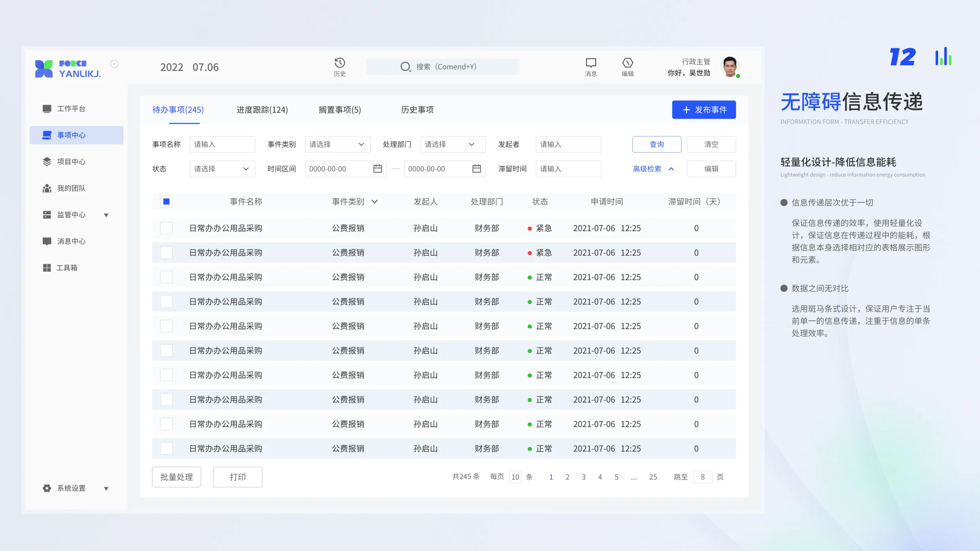Check the first table row checkbox
The image size is (980, 551).
pyautogui.click(x=166, y=228)
